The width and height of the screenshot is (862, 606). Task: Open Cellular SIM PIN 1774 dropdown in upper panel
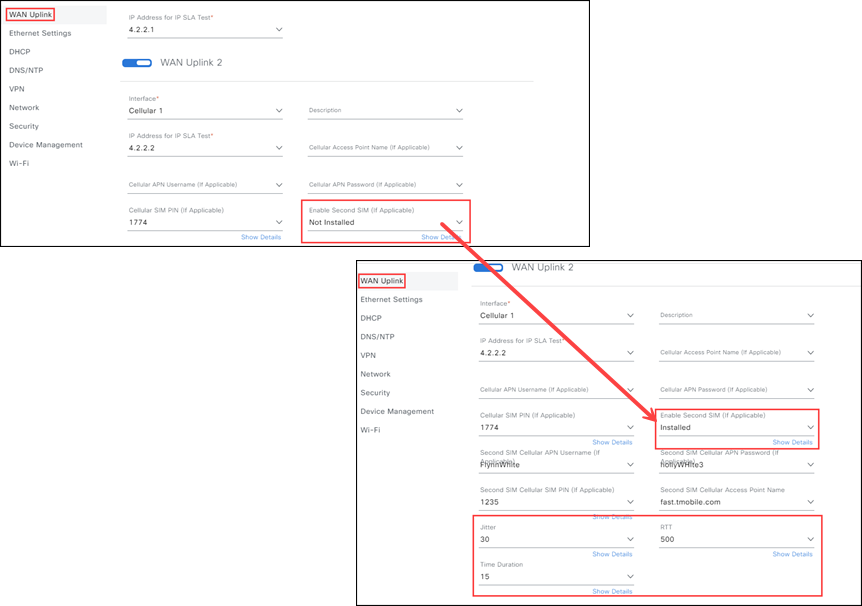pos(279,222)
